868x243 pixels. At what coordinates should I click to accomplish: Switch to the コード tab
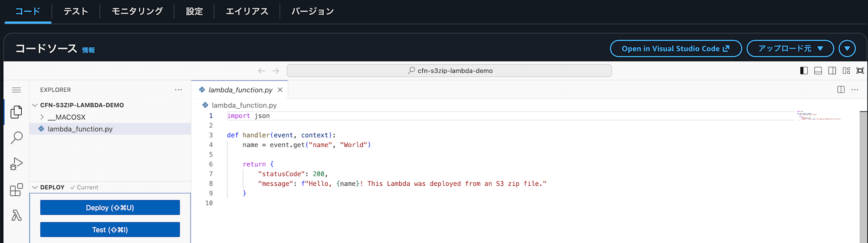click(x=28, y=12)
